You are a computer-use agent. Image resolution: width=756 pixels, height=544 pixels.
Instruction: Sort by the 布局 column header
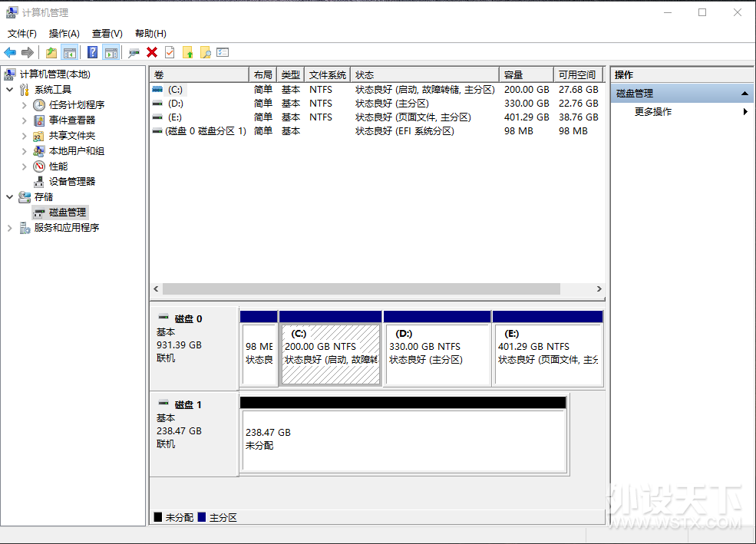(262, 74)
